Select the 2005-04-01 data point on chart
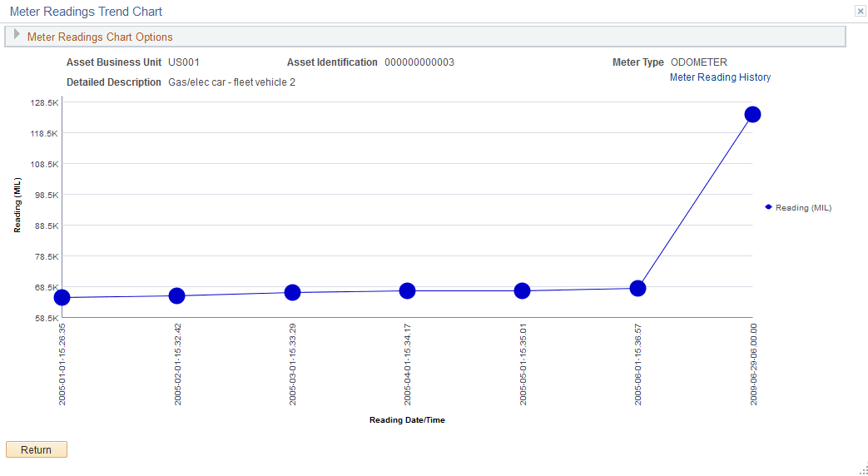The image size is (868, 476). click(408, 290)
